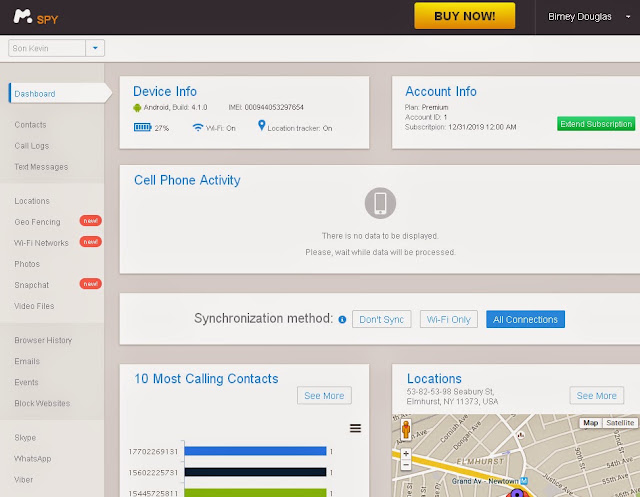This screenshot has height=497, width=640.
Task: Click the Android robot icon
Action: tap(137, 108)
